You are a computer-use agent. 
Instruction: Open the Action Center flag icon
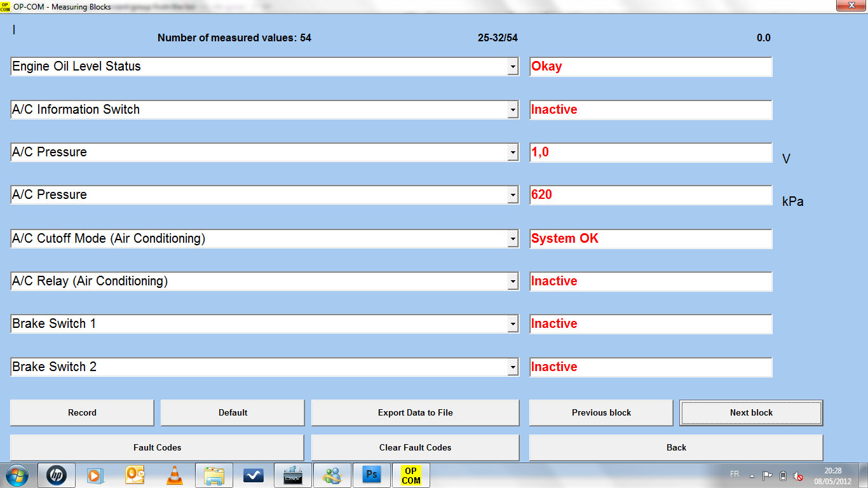768,475
